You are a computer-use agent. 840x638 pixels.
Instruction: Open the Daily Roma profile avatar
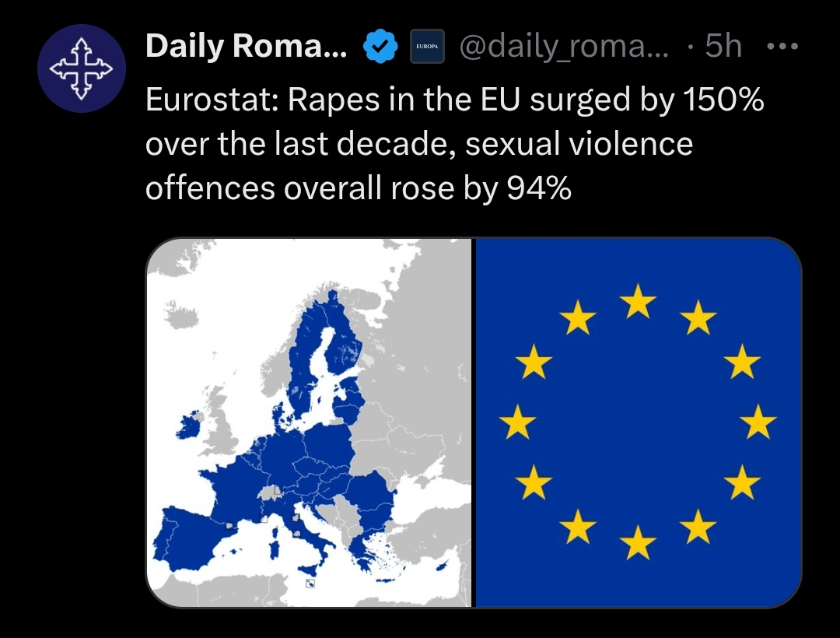(82, 68)
